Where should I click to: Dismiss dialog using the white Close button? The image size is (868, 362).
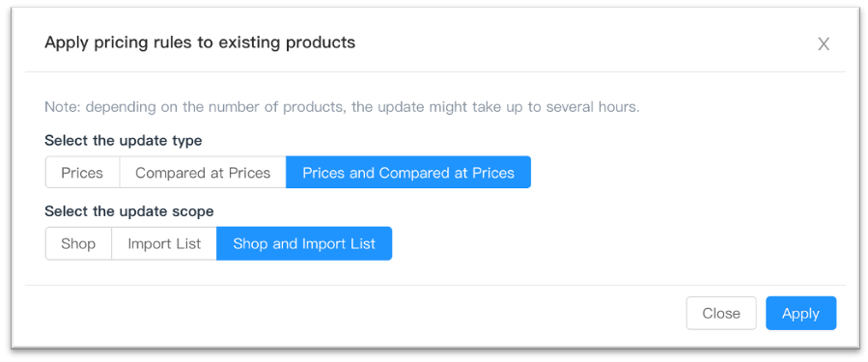[x=721, y=314]
